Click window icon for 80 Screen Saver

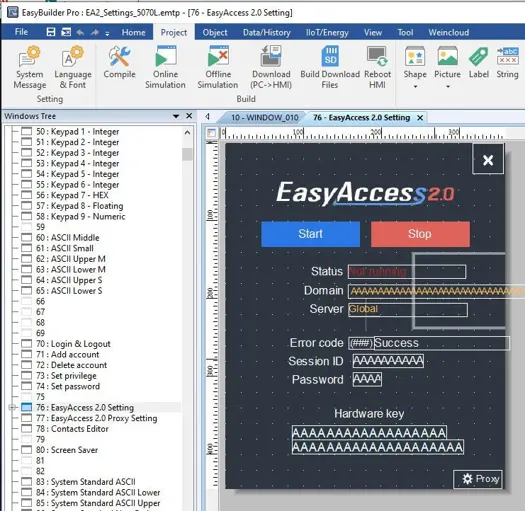pos(26,450)
